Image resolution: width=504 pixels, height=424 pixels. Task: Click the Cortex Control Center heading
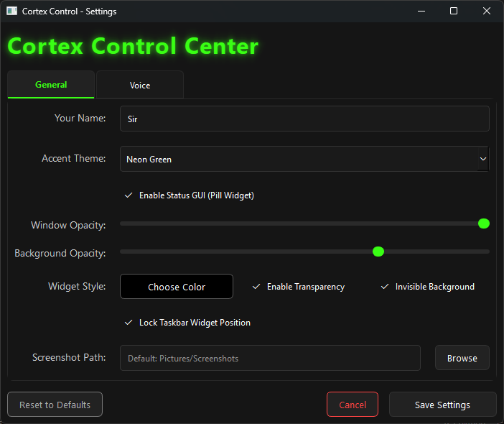click(x=133, y=46)
